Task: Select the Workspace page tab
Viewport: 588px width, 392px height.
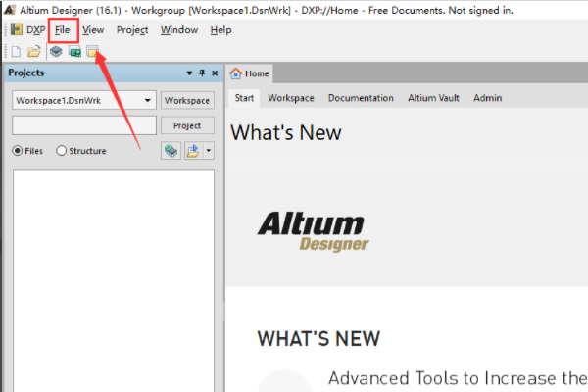Action: (x=291, y=98)
